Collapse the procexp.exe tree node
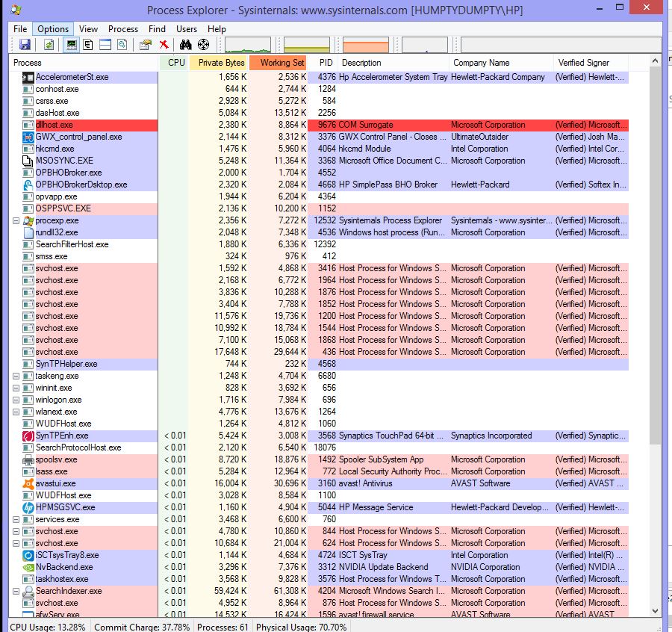Viewport: 672px width, 632px height. click(x=16, y=221)
